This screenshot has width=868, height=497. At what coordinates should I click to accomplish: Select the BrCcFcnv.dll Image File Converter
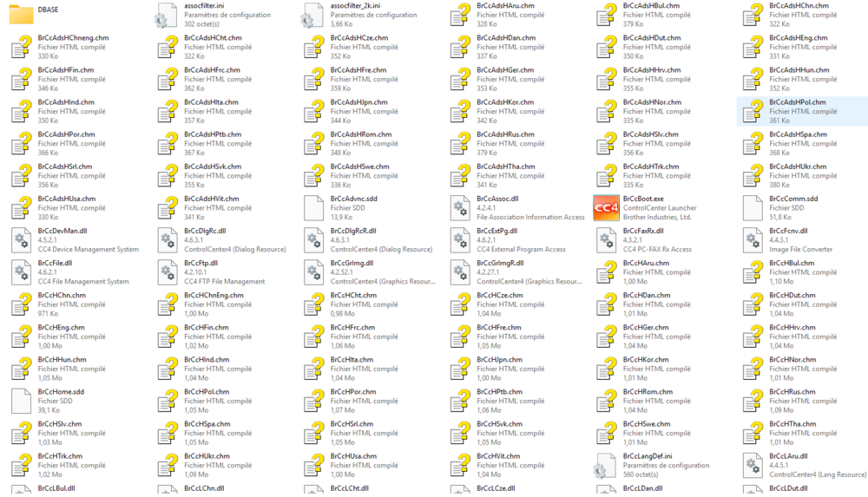coord(753,240)
